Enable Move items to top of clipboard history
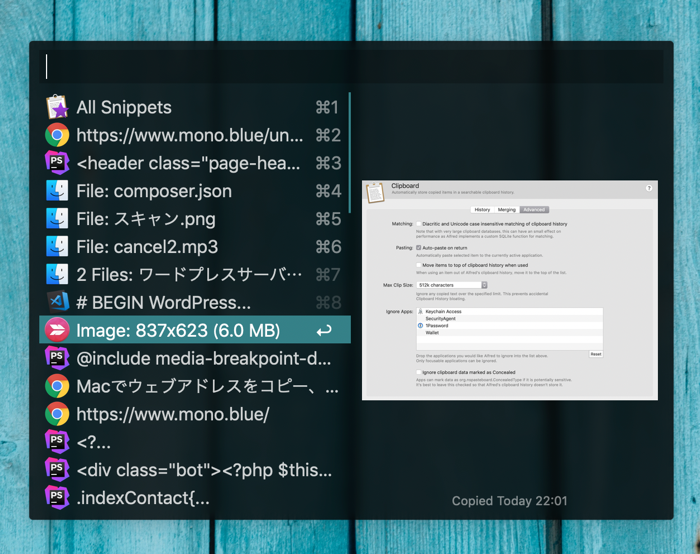This screenshot has width=700, height=554. (x=418, y=265)
